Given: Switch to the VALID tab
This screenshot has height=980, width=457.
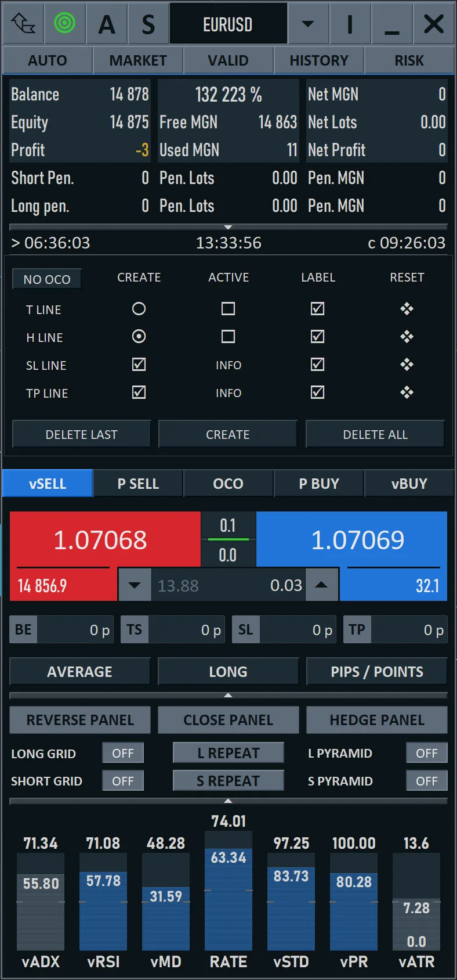Looking at the screenshot, I should [228, 60].
